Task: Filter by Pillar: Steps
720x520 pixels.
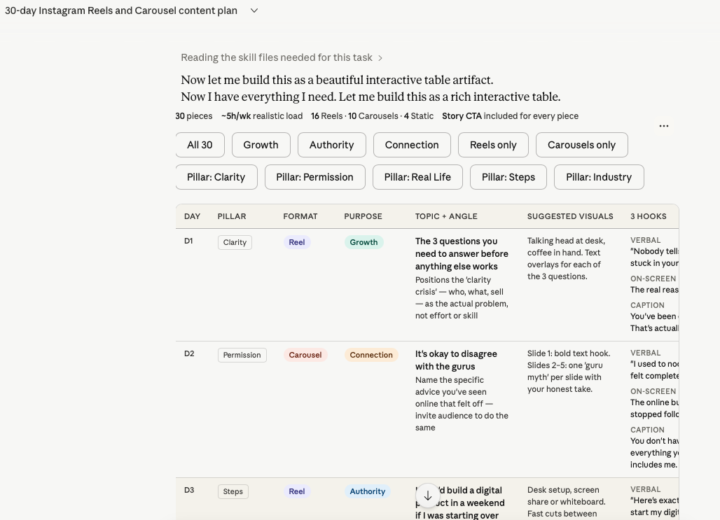Action: (508, 177)
